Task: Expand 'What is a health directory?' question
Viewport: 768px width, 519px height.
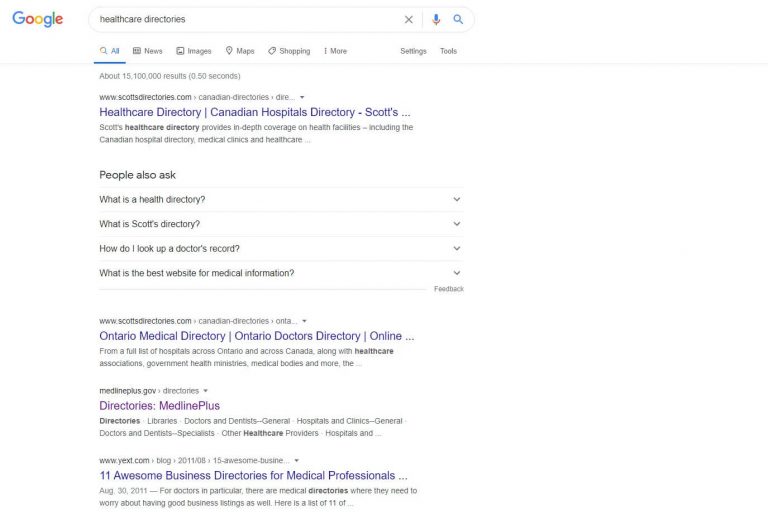Action: point(281,199)
